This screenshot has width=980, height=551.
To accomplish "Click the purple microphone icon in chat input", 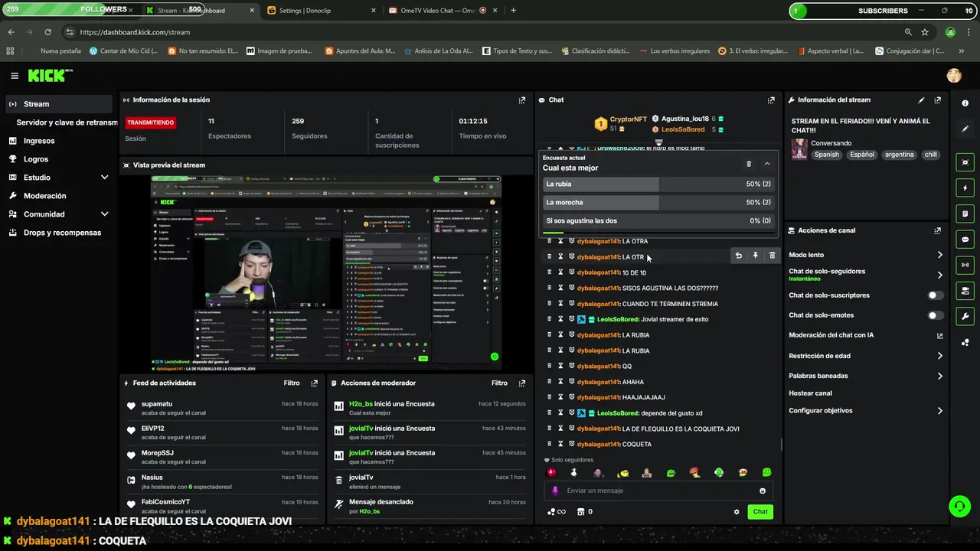I will [x=555, y=491].
